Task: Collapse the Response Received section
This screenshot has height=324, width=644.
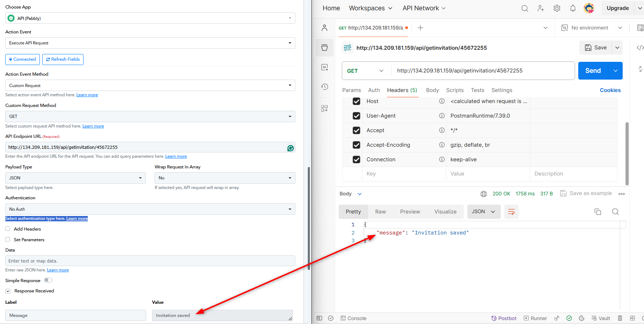Action: pyautogui.click(x=8, y=291)
